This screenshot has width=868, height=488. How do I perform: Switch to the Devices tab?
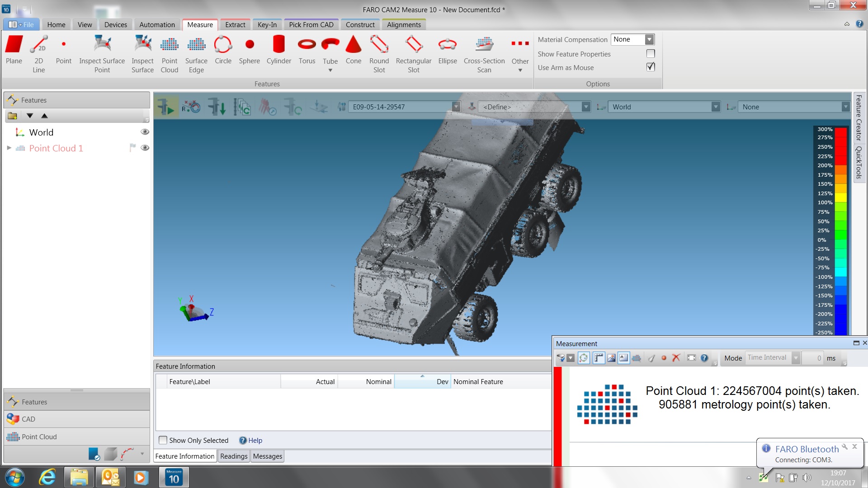(116, 25)
